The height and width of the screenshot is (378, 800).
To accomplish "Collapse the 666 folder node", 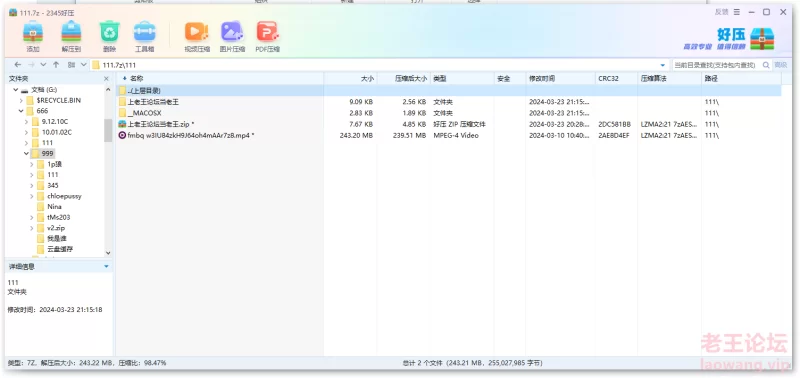I will [21, 111].
